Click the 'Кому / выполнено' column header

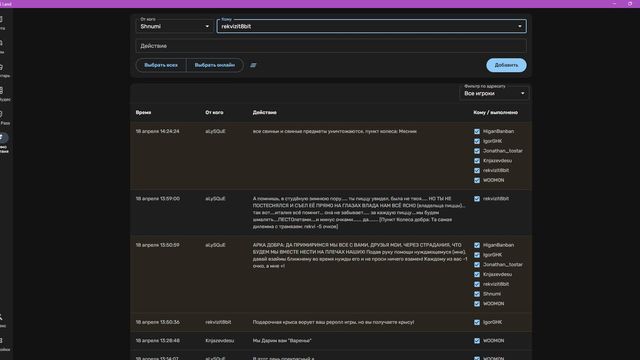(496, 112)
